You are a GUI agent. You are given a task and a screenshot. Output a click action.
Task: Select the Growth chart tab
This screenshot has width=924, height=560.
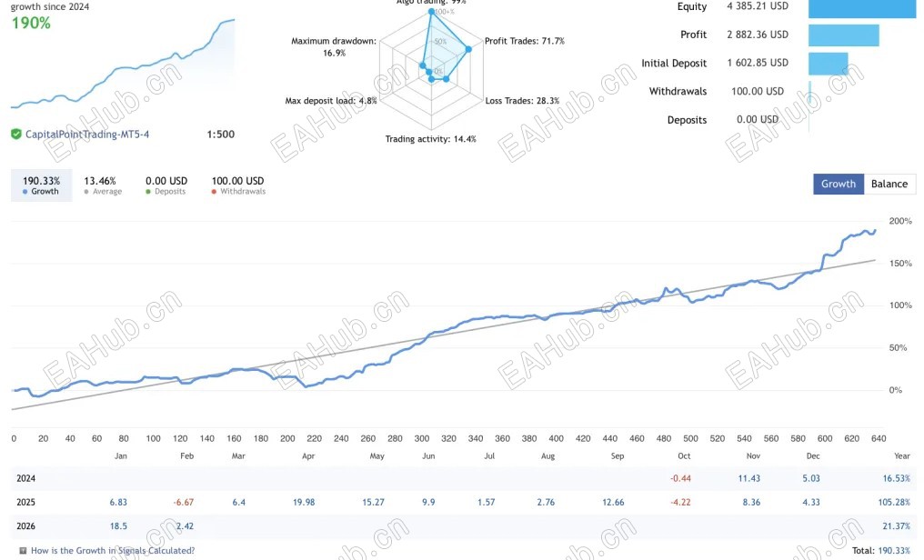pyautogui.click(x=838, y=184)
